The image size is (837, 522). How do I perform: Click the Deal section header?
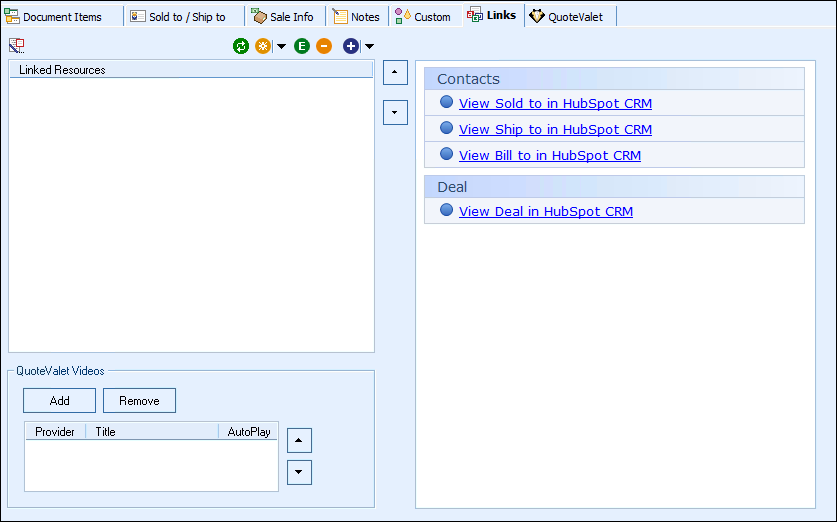pyautogui.click(x=614, y=187)
